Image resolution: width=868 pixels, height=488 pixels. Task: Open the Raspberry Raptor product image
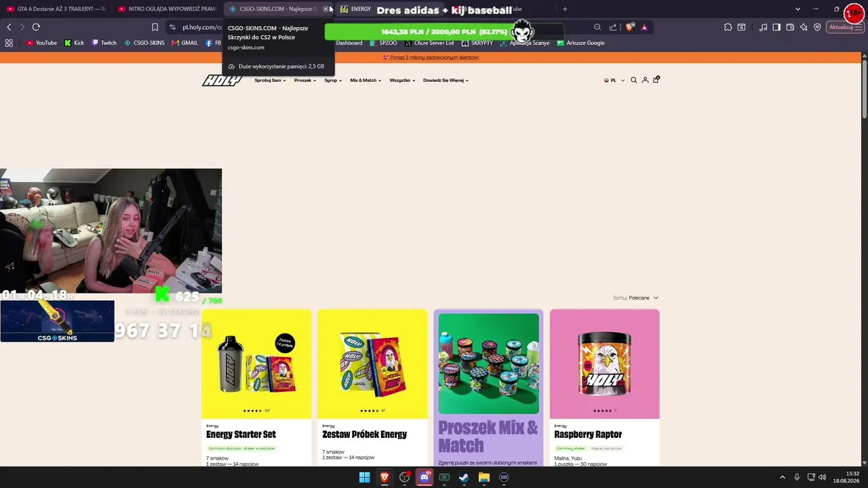(604, 364)
